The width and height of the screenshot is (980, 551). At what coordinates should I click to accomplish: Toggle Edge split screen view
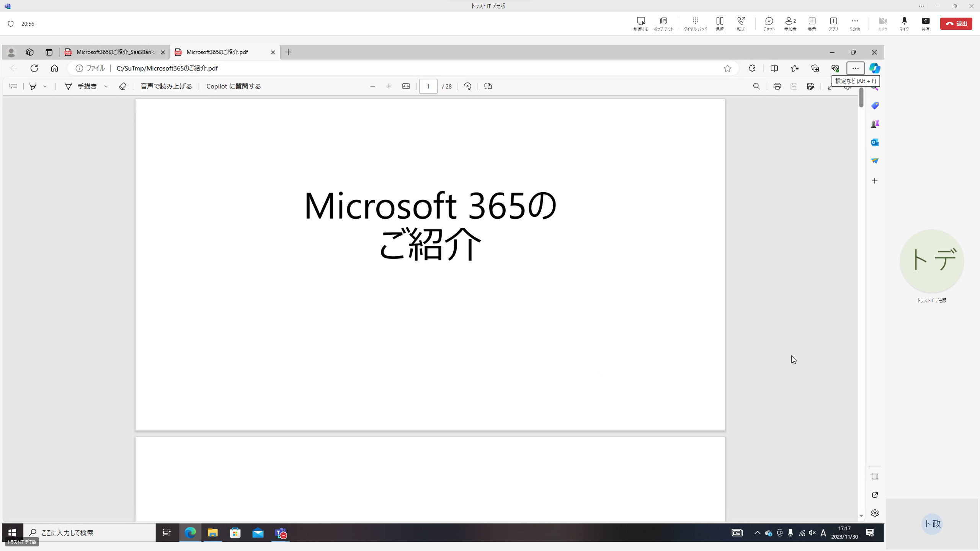pyautogui.click(x=774, y=68)
